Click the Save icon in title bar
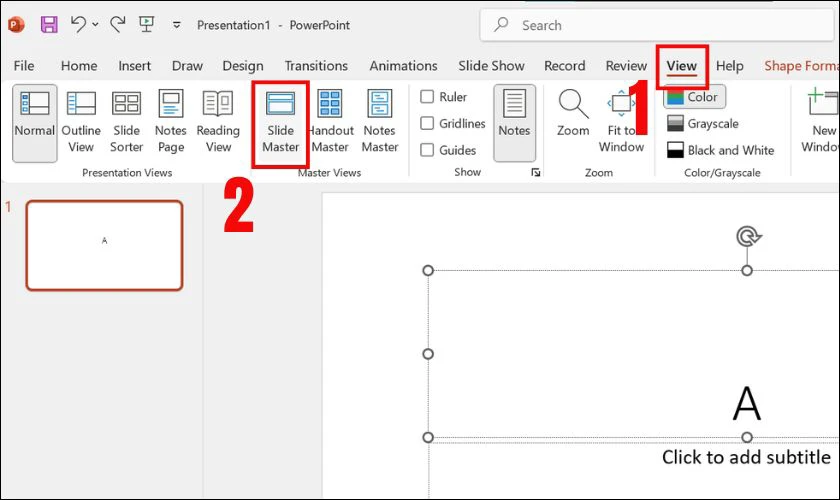Viewport: 840px width, 500px height. [49, 25]
